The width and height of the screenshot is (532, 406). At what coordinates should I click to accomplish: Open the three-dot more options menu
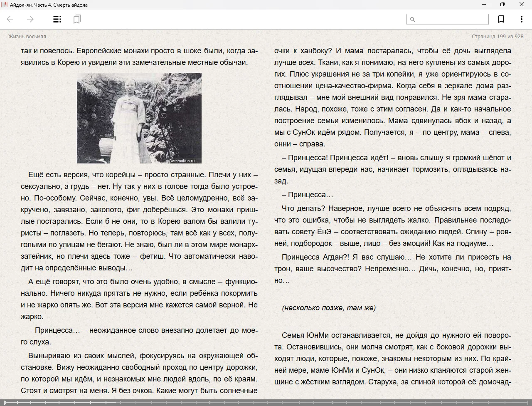tap(521, 19)
